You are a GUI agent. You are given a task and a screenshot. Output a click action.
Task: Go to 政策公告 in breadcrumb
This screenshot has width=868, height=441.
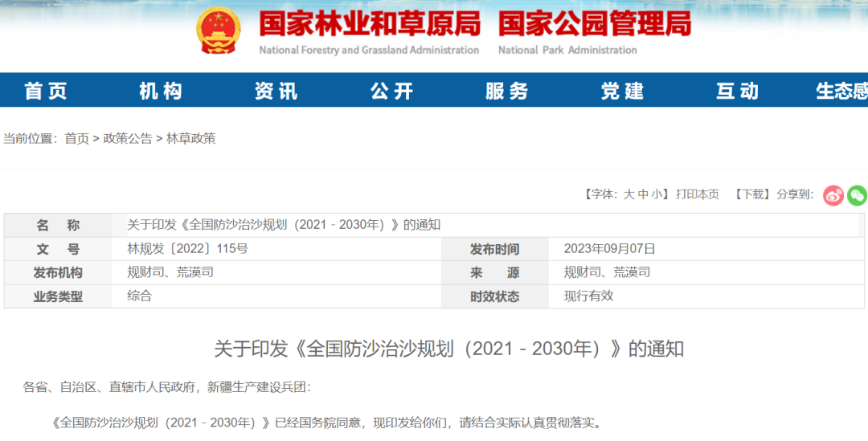(x=128, y=138)
